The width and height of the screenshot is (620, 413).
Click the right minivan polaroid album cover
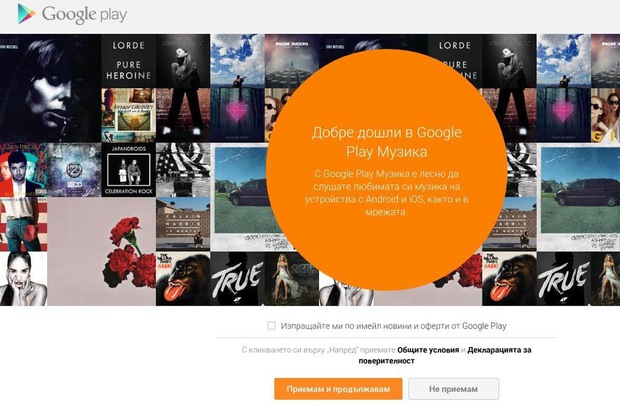pos(578,197)
